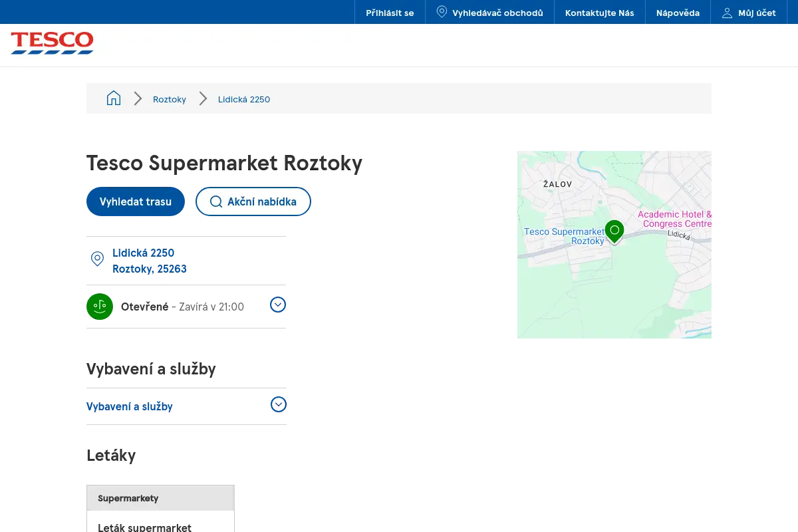798x532 pixels.
Task: Open Roztoky breadcrumb link
Action: 170,99
